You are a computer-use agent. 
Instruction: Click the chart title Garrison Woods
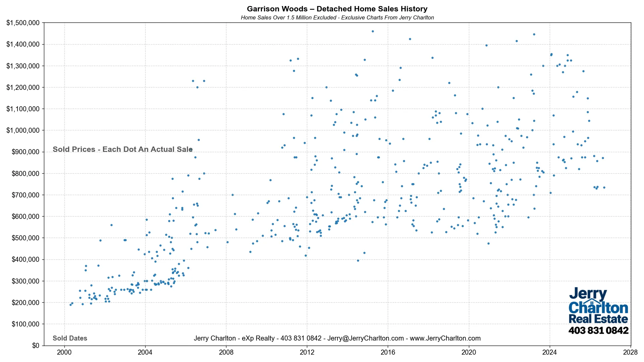[337, 9]
